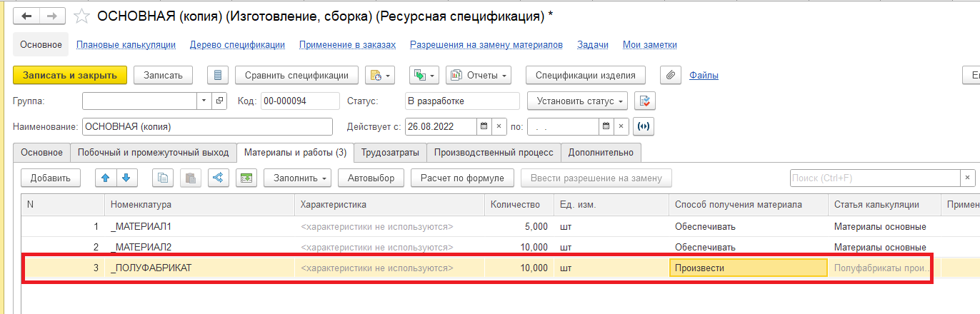Open the Отчеты reports dropdown
The image size is (980, 314).
[479, 75]
